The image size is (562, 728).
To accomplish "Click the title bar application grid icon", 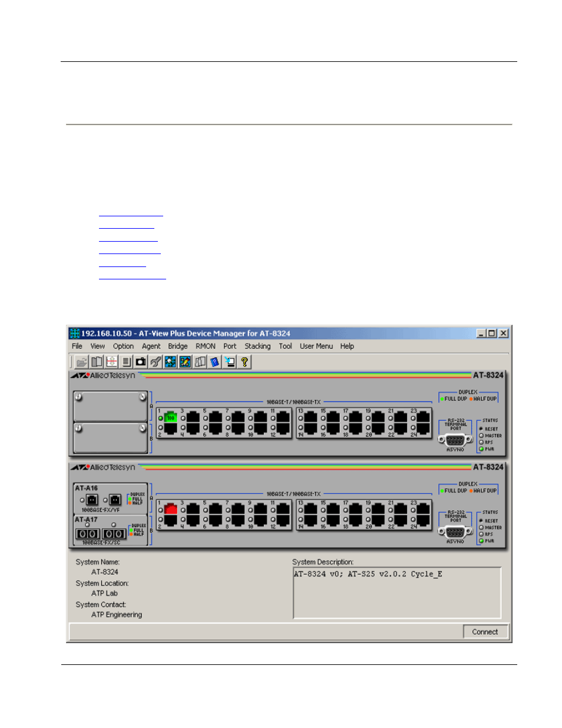I will pyautogui.click(x=75, y=334).
